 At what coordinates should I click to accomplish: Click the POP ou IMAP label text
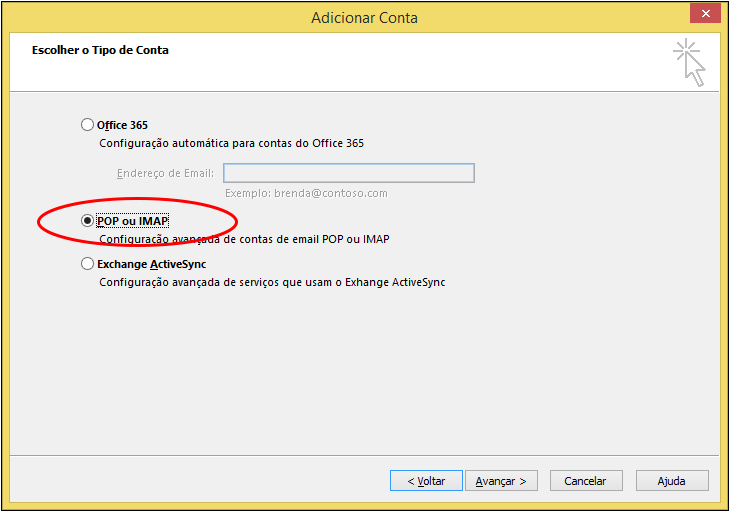tap(133, 221)
